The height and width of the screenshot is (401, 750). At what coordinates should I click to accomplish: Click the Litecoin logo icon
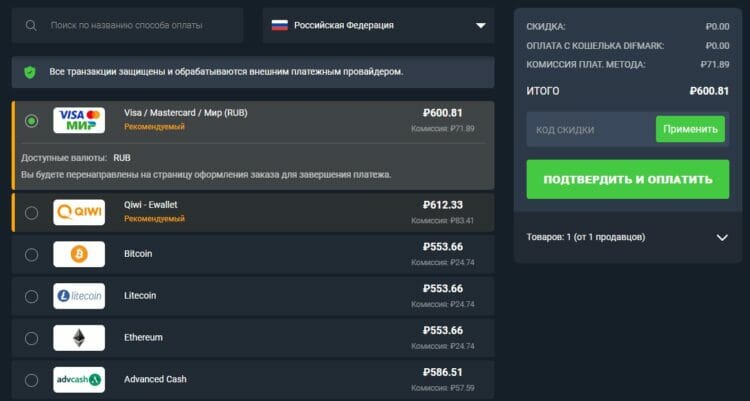pos(79,296)
